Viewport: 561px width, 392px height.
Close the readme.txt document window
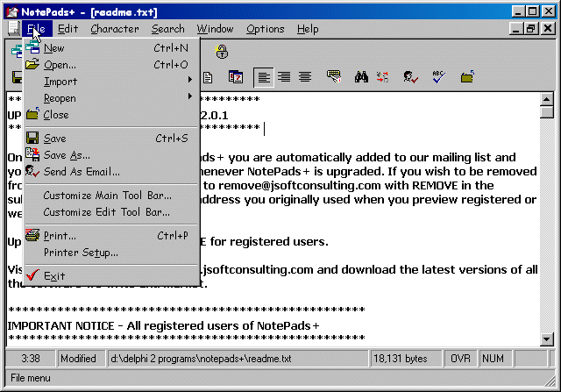tap(547, 28)
